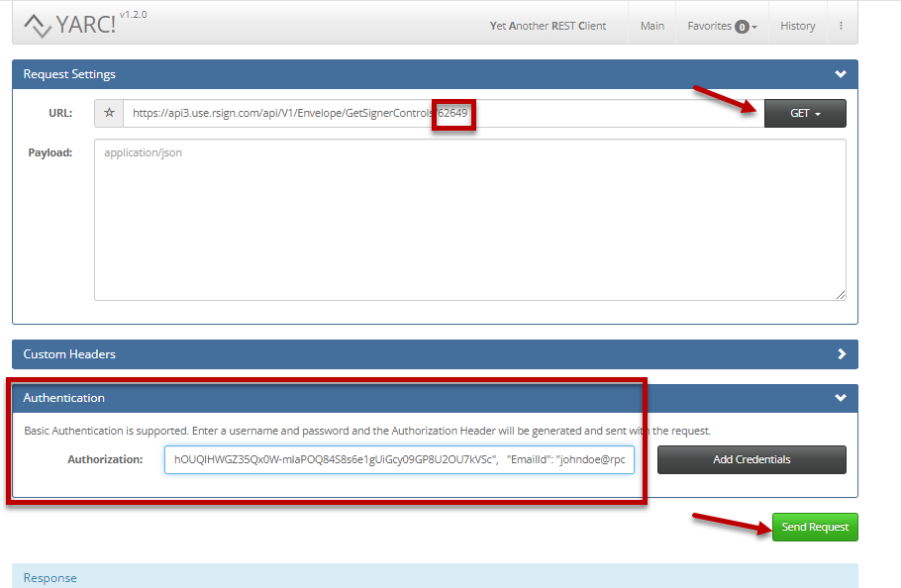Screen dimensions: 901x588
Task: Click the chevron on the Authentication header
Action: click(840, 398)
